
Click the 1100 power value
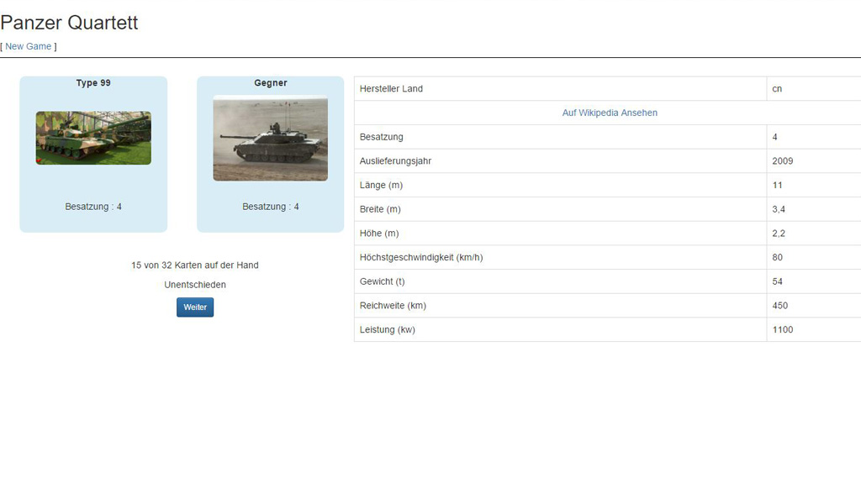(783, 330)
